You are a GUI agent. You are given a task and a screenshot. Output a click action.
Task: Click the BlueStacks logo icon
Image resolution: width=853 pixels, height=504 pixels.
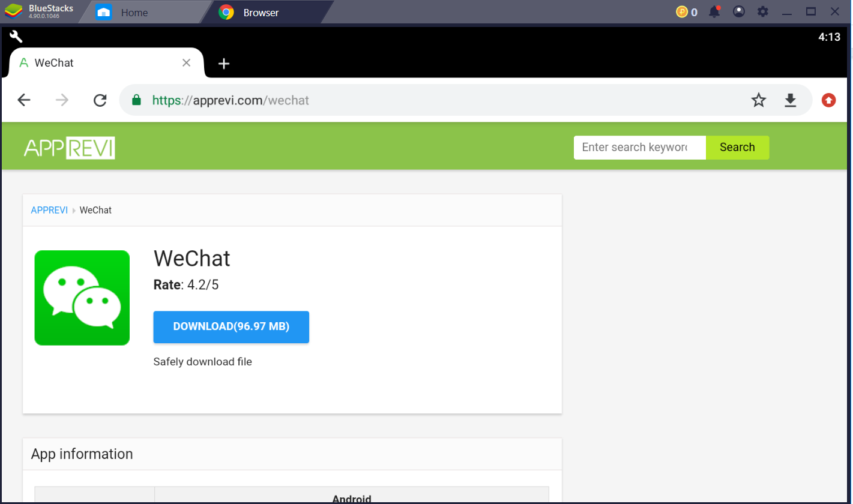tap(14, 11)
